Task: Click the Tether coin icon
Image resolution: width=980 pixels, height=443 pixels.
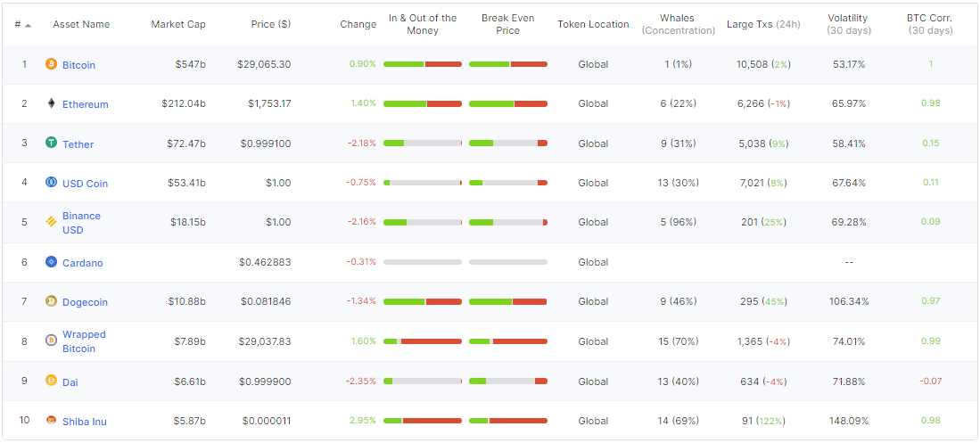Action: [x=51, y=143]
